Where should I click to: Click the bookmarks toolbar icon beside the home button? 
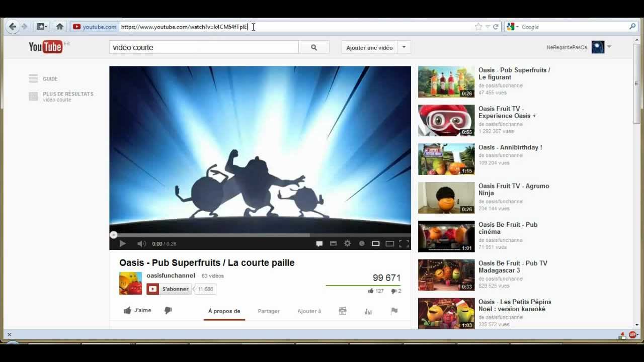41,27
